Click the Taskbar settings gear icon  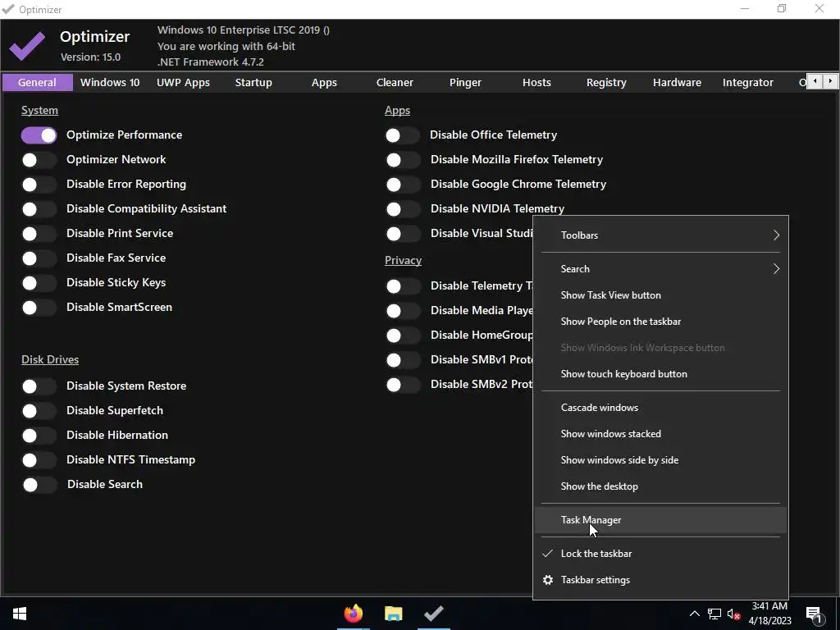coord(547,580)
